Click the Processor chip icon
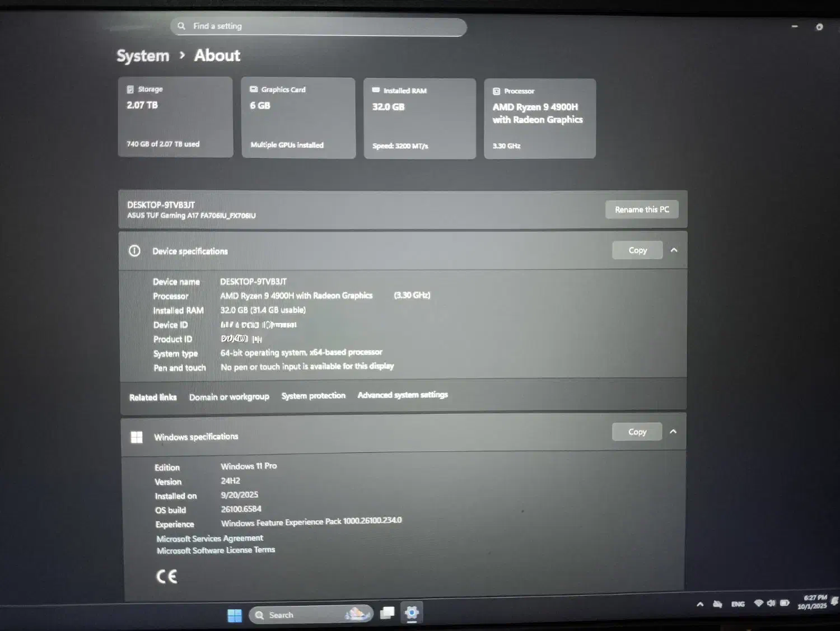840x631 pixels. 496,91
